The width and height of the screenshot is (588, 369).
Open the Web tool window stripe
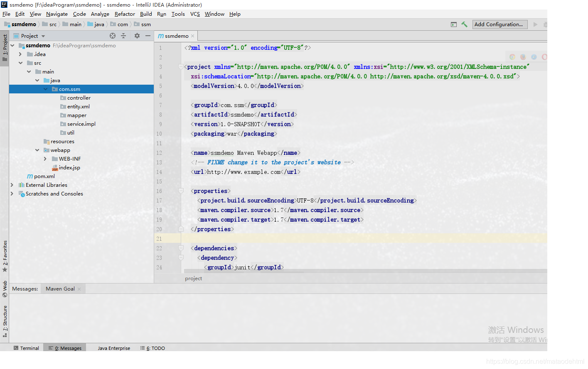pos(5,289)
